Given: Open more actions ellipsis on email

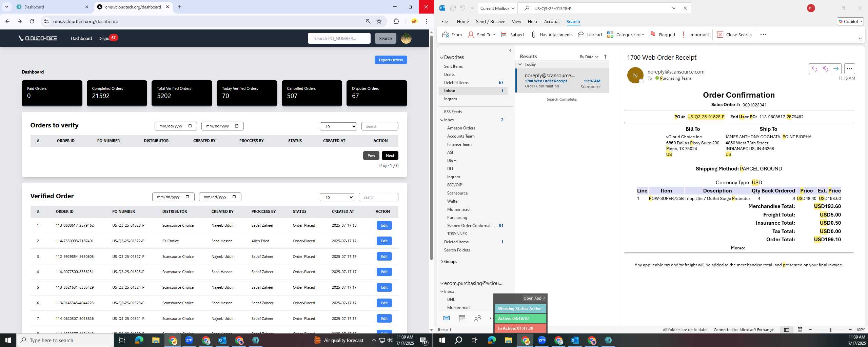Looking at the screenshot, I should [849, 69].
